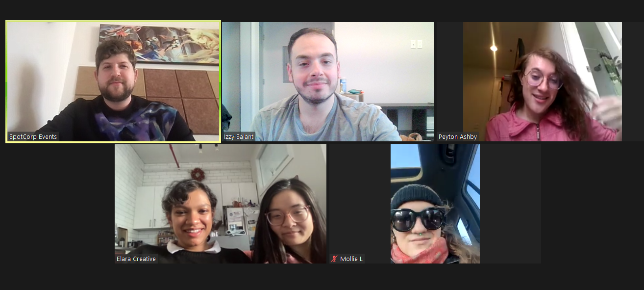Screen dimensions: 644x290
Task: Click the Mollie L name text
Action: click(x=351, y=259)
